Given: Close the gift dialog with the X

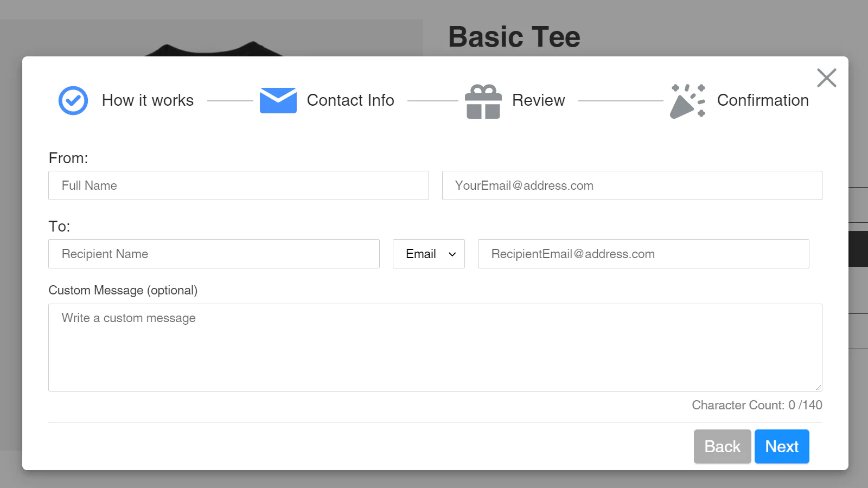Looking at the screenshot, I should pyautogui.click(x=826, y=78).
